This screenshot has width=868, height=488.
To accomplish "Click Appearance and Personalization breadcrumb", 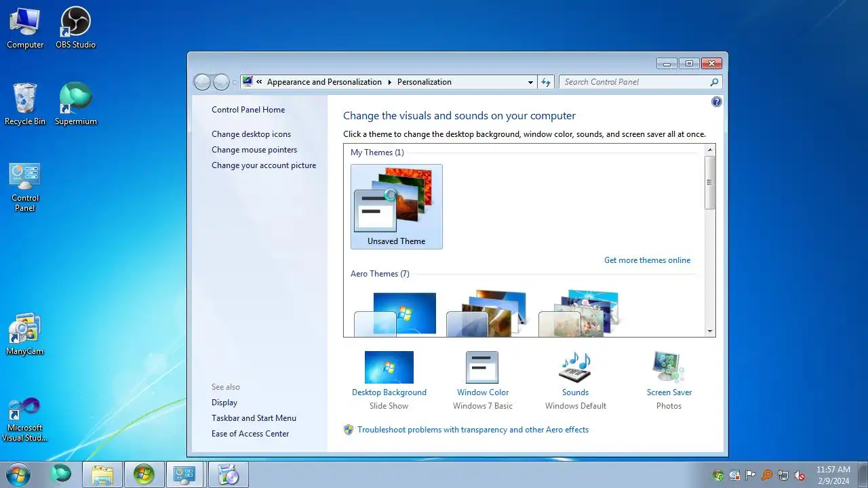I will [324, 82].
